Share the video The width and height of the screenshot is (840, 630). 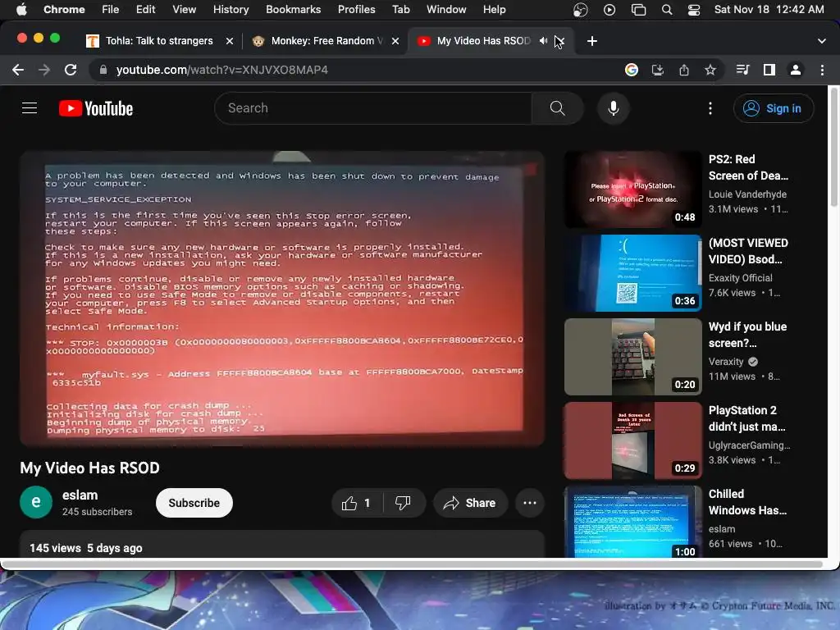[470, 503]
